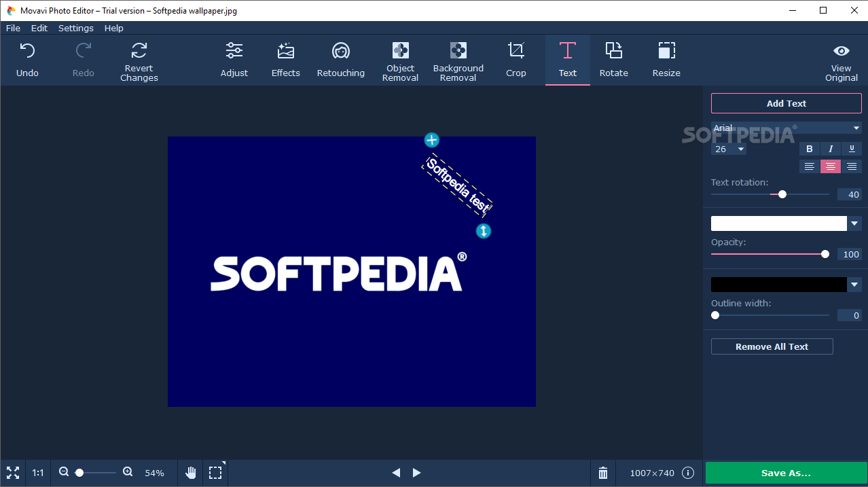
Task: Open the Effects tool
Action: [x=286, y=60]
